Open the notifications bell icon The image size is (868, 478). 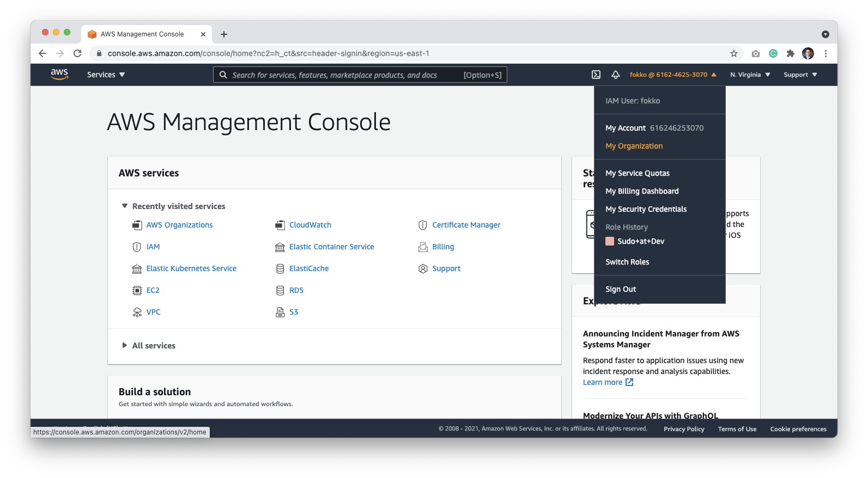(616, 75)
